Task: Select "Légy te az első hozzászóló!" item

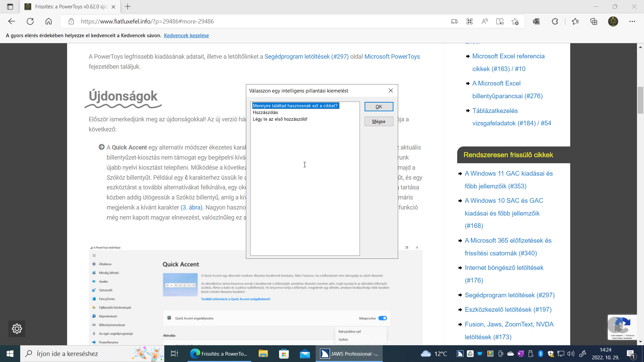Action: [x=280, y=119]
